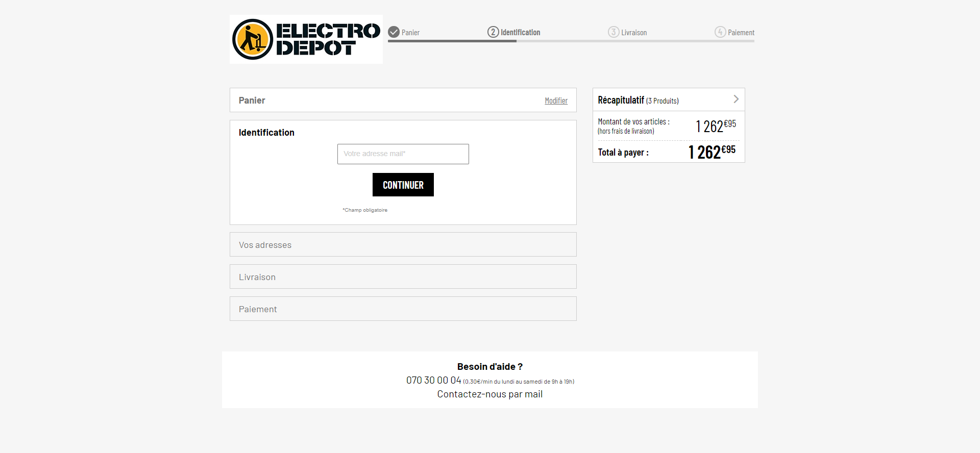Select the Paiement step label at top
The image size is (980, 453).
pos(741,33)
